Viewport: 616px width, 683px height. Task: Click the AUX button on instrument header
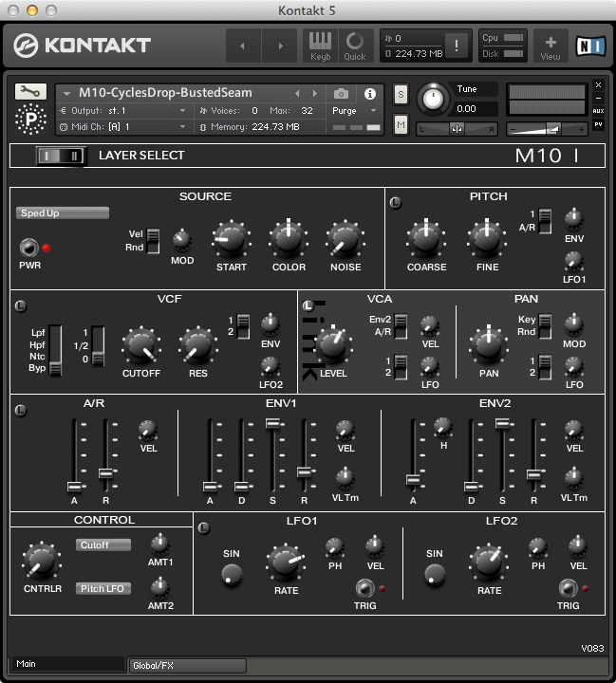point(598,111)
